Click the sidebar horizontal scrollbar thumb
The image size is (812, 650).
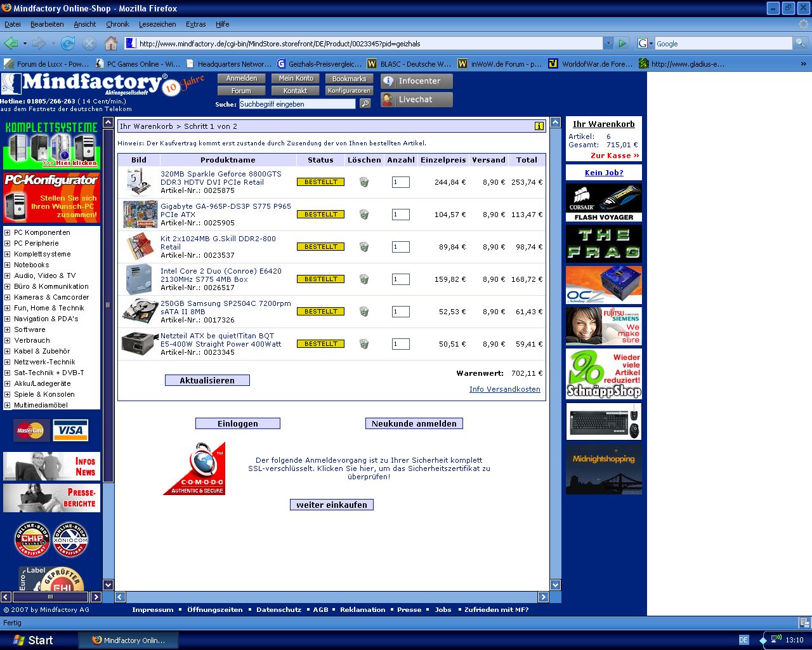click(x=50, y=597)
